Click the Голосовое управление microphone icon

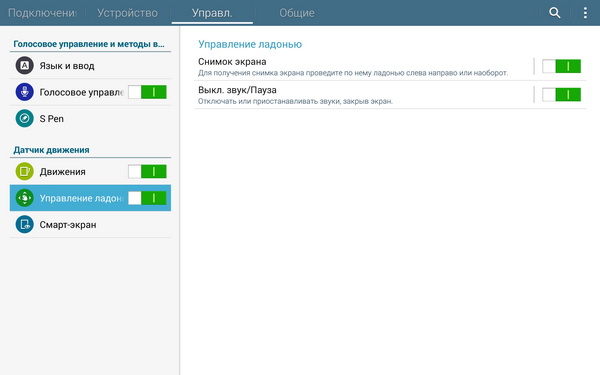coord(24,92)
